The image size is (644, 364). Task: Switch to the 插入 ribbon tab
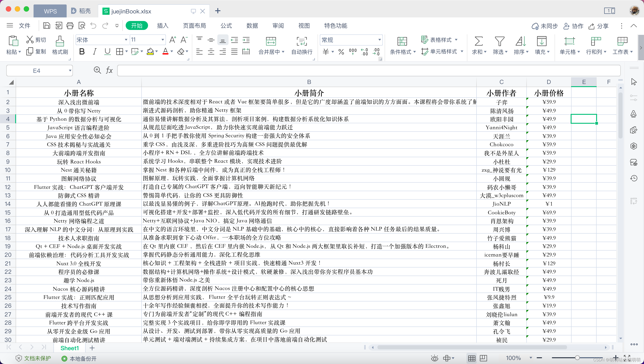click(x=163, y=25)
